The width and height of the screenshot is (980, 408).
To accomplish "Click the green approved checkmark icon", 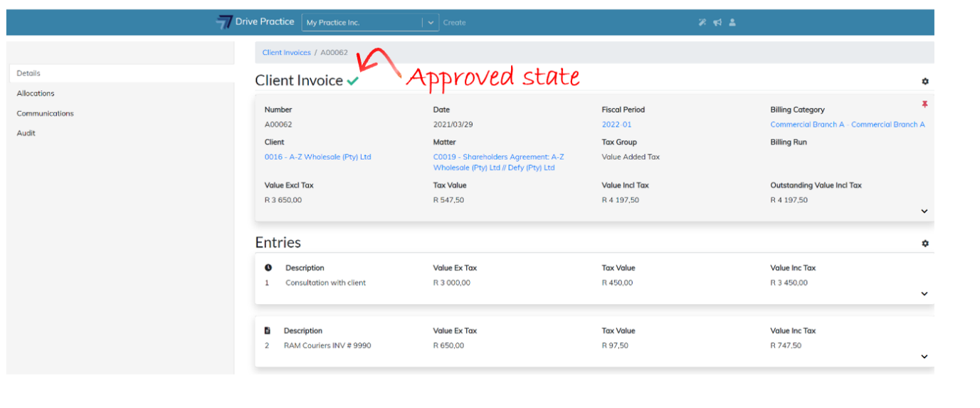I will pyautogui.click(x=353, y=81).
